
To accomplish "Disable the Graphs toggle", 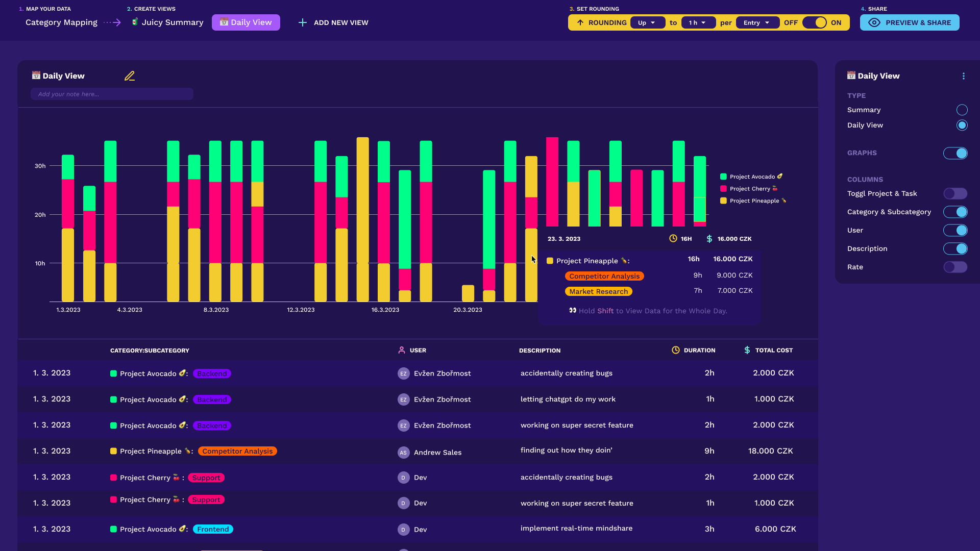I will point(955,153).
